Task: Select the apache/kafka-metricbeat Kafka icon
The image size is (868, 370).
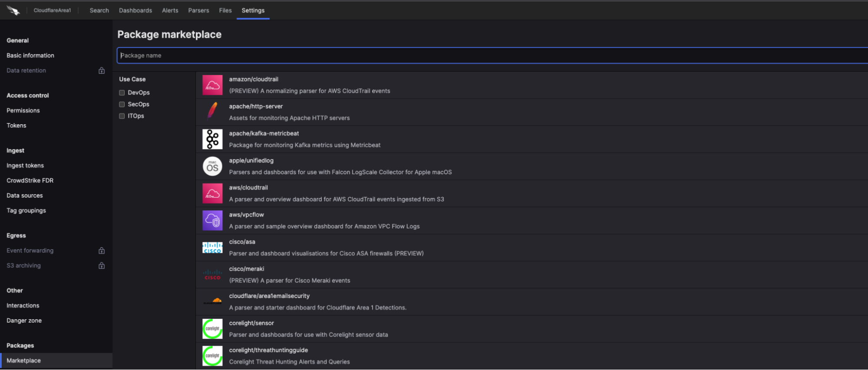Action: coord(212,139)
